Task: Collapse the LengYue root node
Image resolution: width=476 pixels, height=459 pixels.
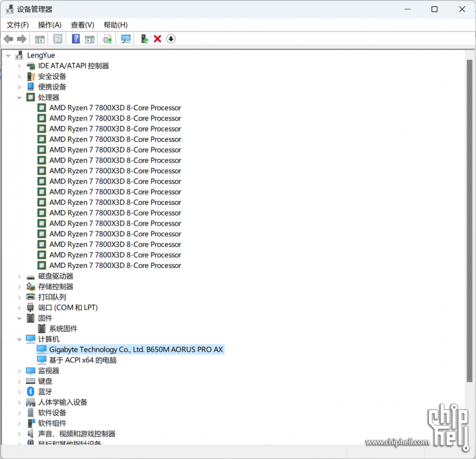Action: pyautogui.click(x=9, y=55)
